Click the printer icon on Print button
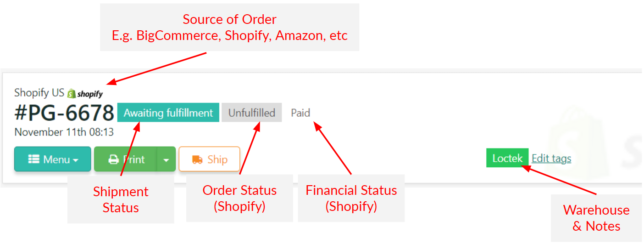Screen dimensions: 644x244 click(x=113, y=159)
